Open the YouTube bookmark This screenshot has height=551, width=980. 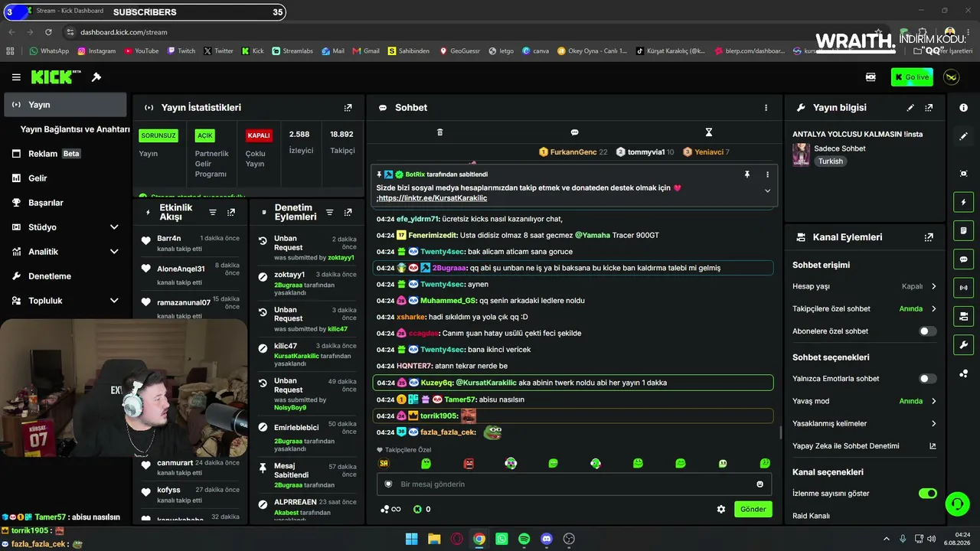click(x=141, y=51)
